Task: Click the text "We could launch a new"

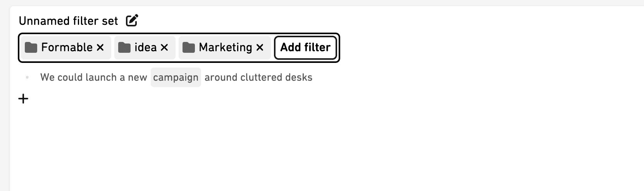Action: [x=94, y=77]
